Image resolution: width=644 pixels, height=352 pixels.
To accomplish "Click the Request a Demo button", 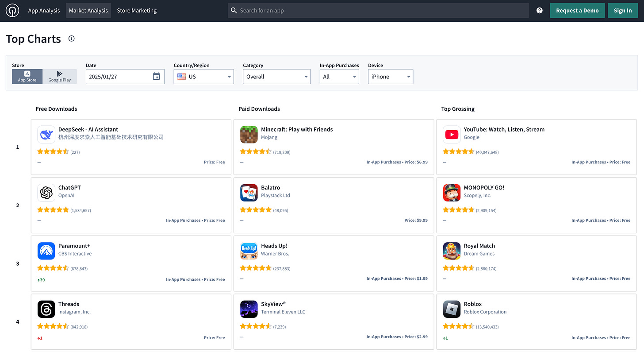I will 577,11.
